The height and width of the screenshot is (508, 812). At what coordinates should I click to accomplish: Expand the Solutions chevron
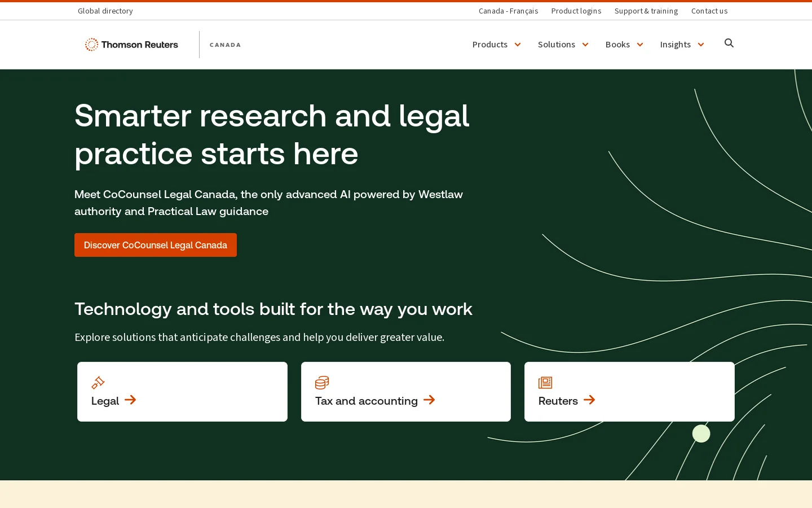coord(585,45)
